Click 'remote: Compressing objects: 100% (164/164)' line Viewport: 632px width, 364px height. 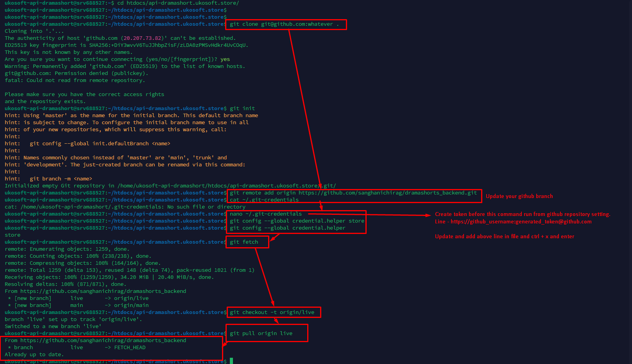[x=82, y=263]
